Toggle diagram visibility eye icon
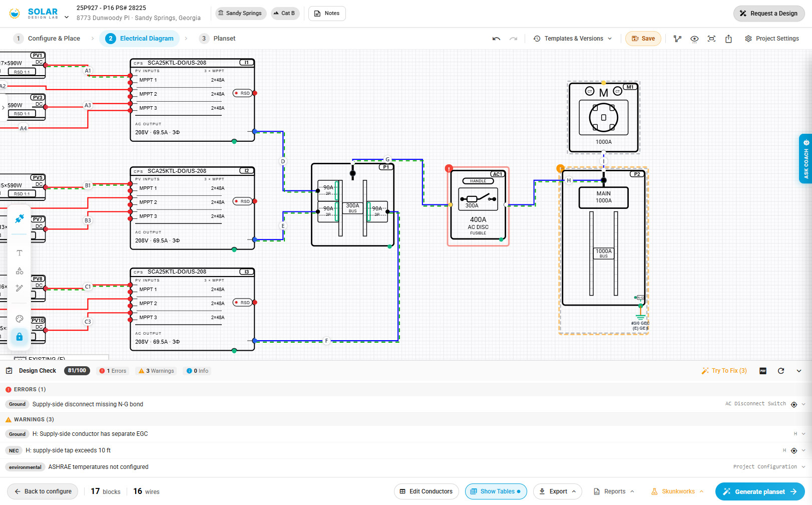The width and height of the screenshot is (812, 505). [694, 39]
